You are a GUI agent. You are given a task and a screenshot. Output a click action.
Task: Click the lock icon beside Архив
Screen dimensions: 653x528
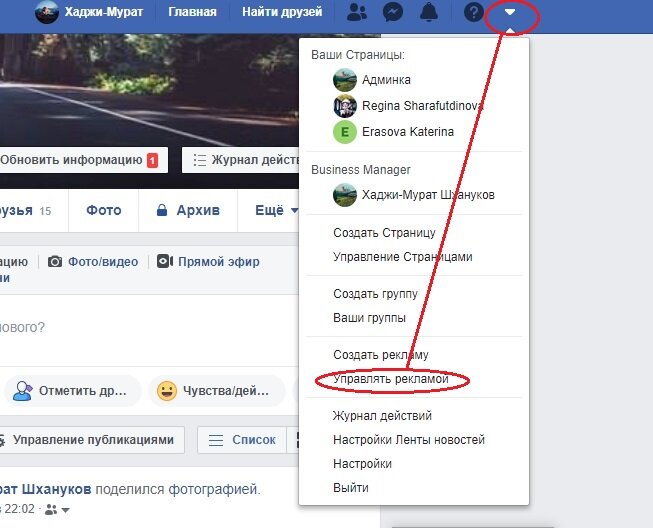coord(162,210)
